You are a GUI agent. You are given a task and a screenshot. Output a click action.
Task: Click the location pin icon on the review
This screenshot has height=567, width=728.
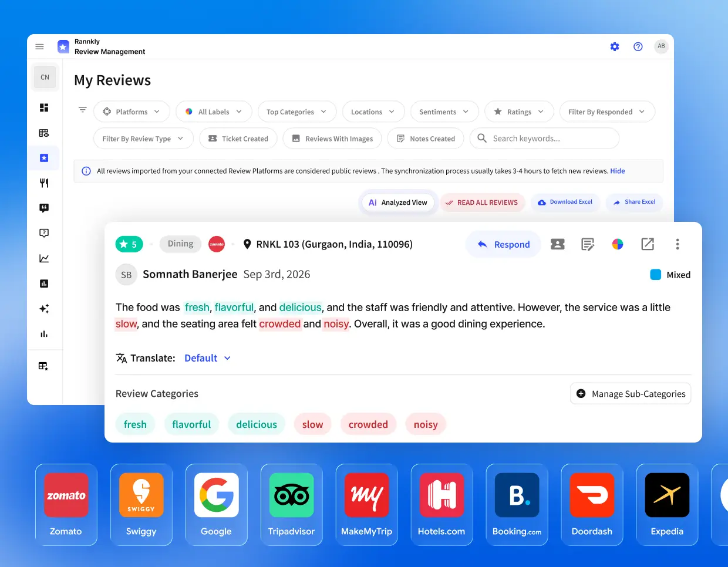point(247,244)
